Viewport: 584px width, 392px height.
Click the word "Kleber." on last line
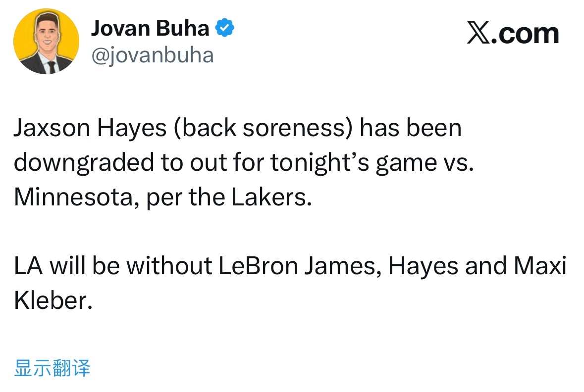click(x=53, y=300)
